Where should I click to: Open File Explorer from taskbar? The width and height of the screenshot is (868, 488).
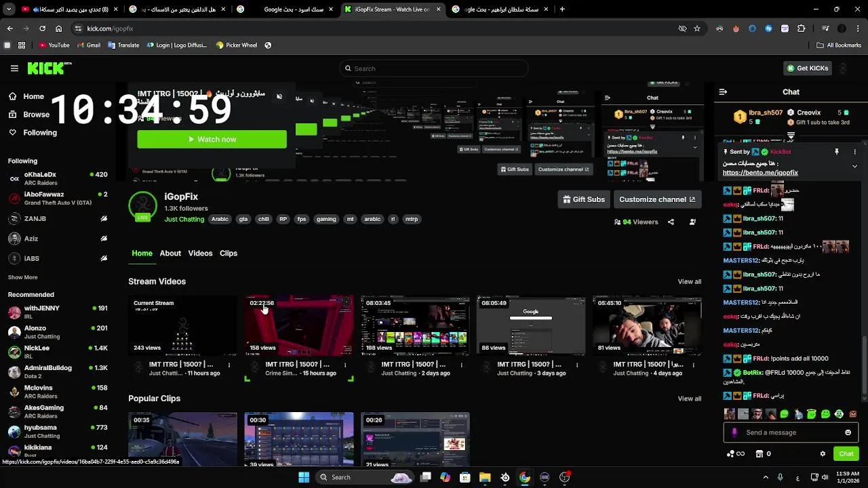485,477
